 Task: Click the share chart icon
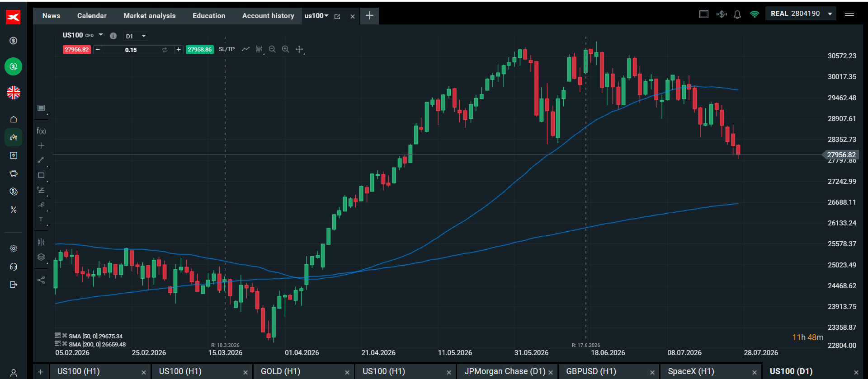coord(41,280)
